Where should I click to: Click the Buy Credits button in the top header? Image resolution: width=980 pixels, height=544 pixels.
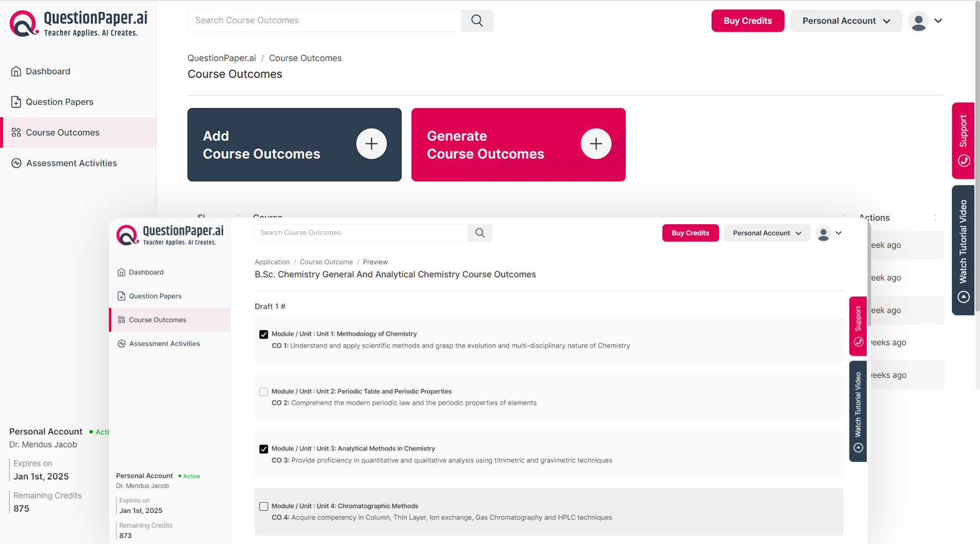click(x=747, y=21)
